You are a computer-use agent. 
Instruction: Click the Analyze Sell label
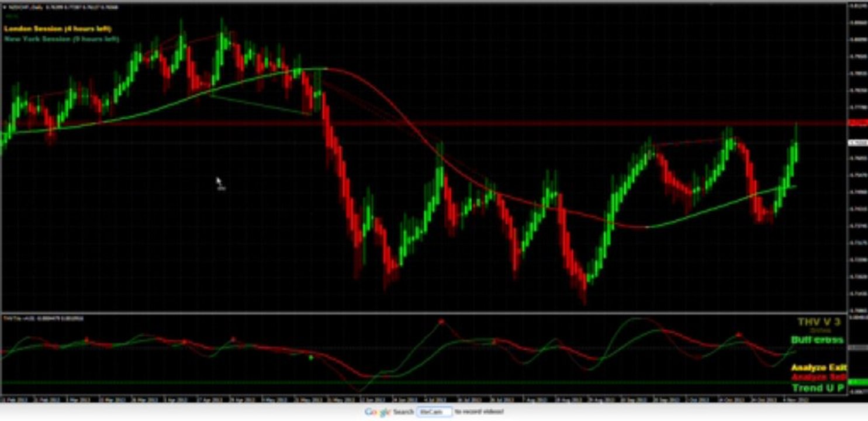tap(819, 378)
